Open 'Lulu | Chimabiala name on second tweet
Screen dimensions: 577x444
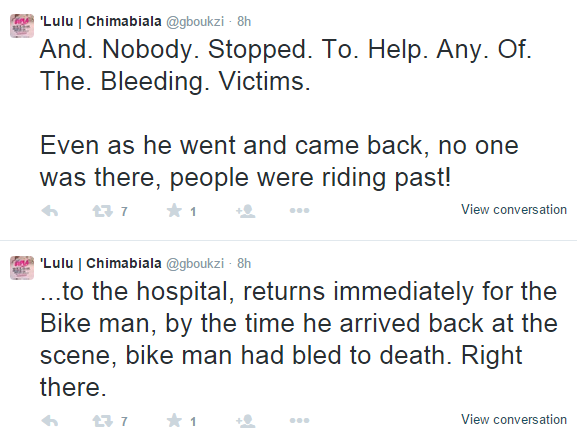point(100,263)
